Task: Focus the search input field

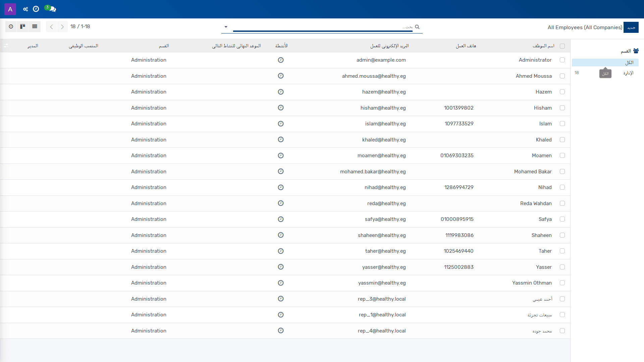Action: click(x=323, y=27)
